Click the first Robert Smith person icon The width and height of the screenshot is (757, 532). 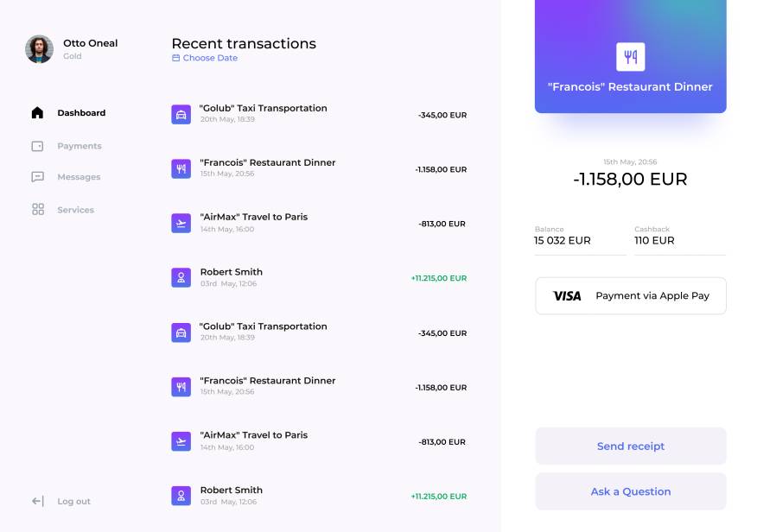coord(181,277)
